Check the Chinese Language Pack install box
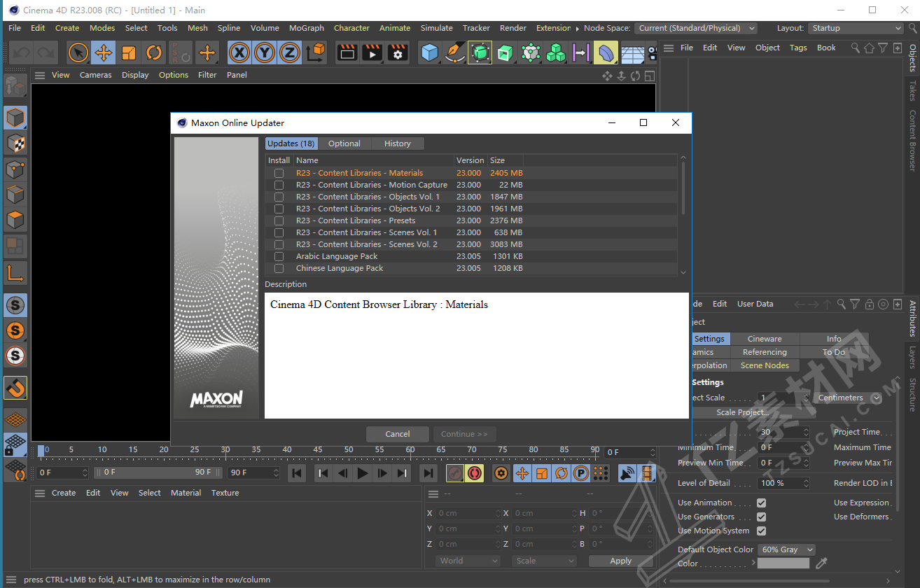This screenshot has width=920, height=588. point(279,268)
